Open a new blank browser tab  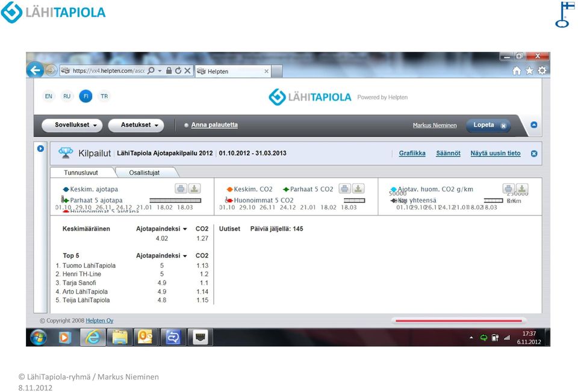(x=277, y=71)
